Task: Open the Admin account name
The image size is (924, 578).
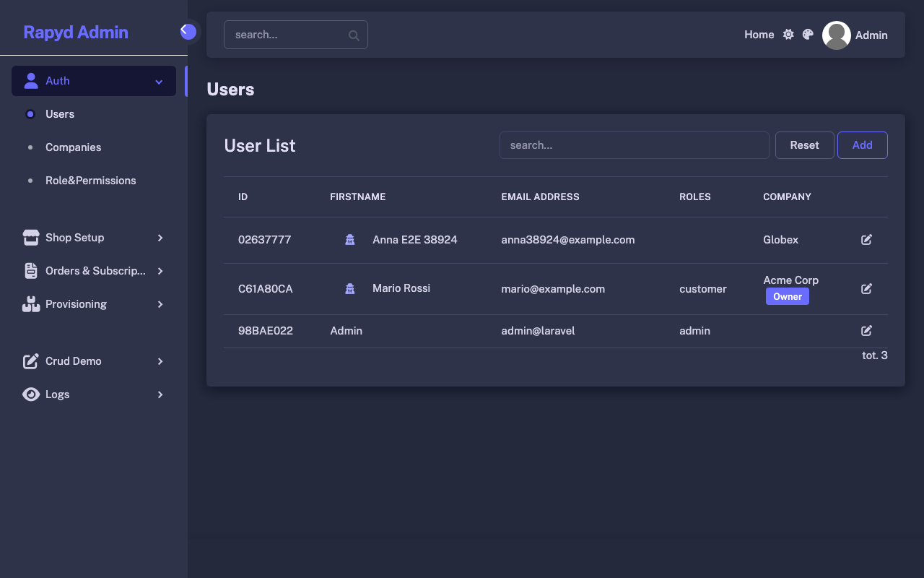Action: point(871,35)
